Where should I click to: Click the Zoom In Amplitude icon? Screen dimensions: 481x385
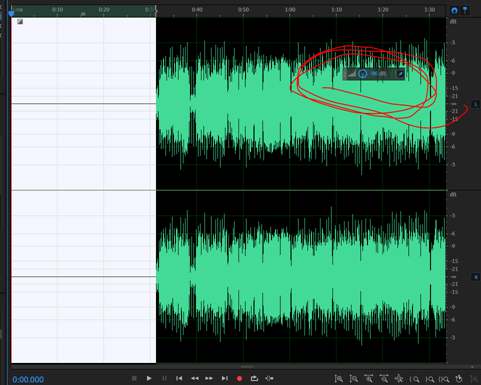click(339, 379)
